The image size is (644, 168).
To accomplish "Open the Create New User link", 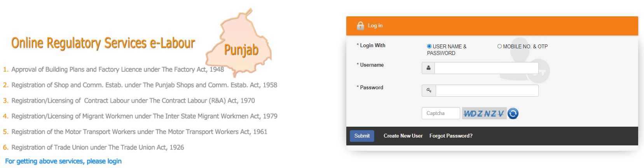I will click(x=403, y=136).
